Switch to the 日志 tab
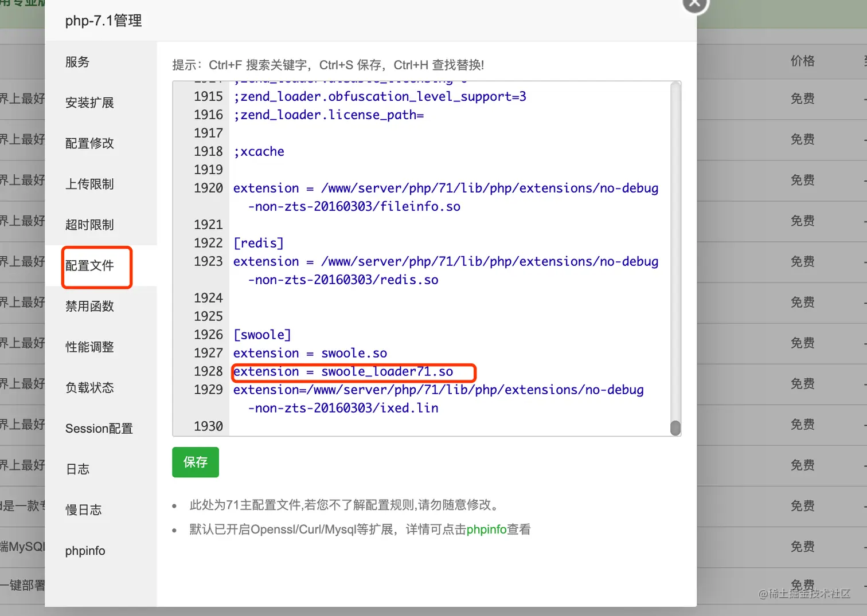 click(77, 469)
